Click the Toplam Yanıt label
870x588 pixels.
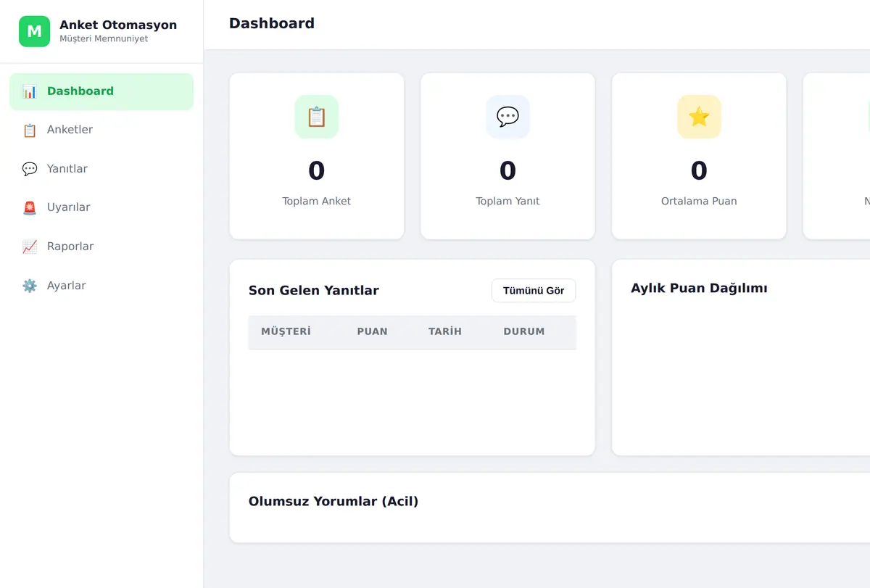click(507, 202)
